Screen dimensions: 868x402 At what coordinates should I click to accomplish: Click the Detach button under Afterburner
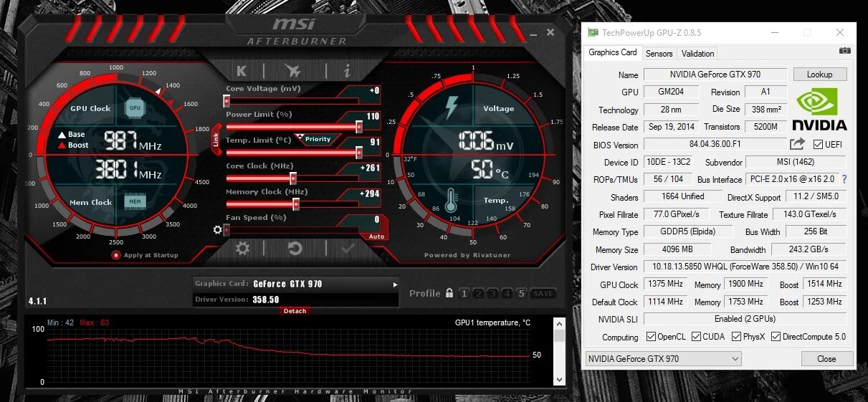coord(295,311)
